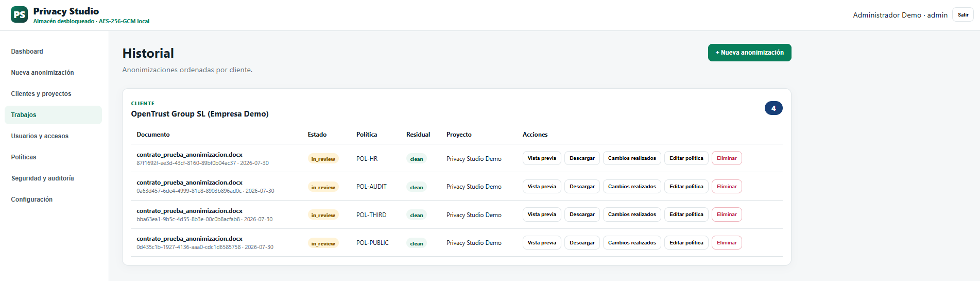
Task: View Cambios realizados for POL-PUBLIC row
Action: click(x=632, y=243)
